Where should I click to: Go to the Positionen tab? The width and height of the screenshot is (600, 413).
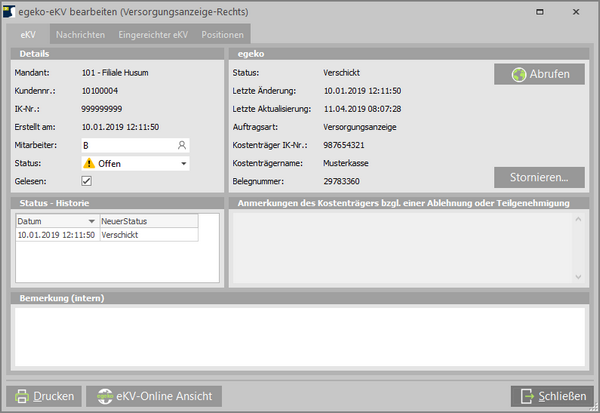coord(222,35)
